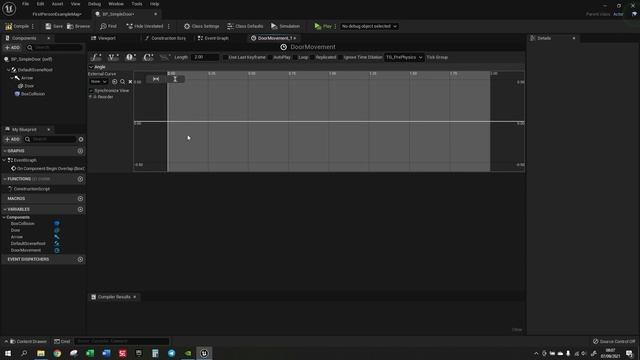640x360 pixels.
Task: Edit the timeline Length field
Action: (x=205, y=57)
